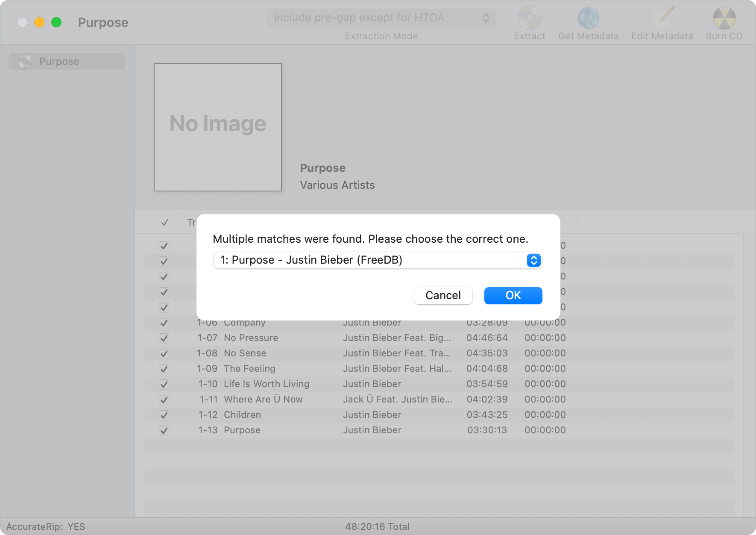Click the 48:20:16 Total status text
Image resolution: width=756 pixels, height=535 pixels.
pos(378,526)
